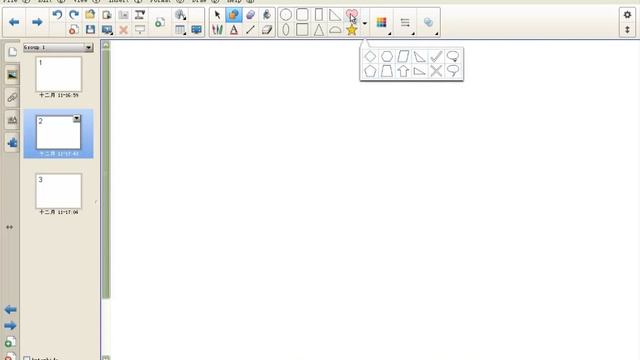Choose the parallelogram shape in the popup
The height and width of the screenshot is (360, 640).
click(x=403, y=56)
